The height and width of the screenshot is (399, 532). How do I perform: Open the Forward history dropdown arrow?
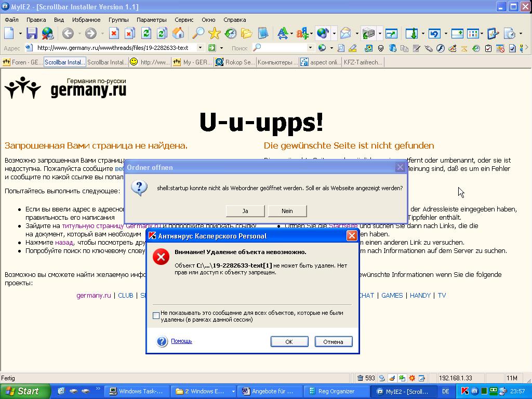click(x=102, y=34)
